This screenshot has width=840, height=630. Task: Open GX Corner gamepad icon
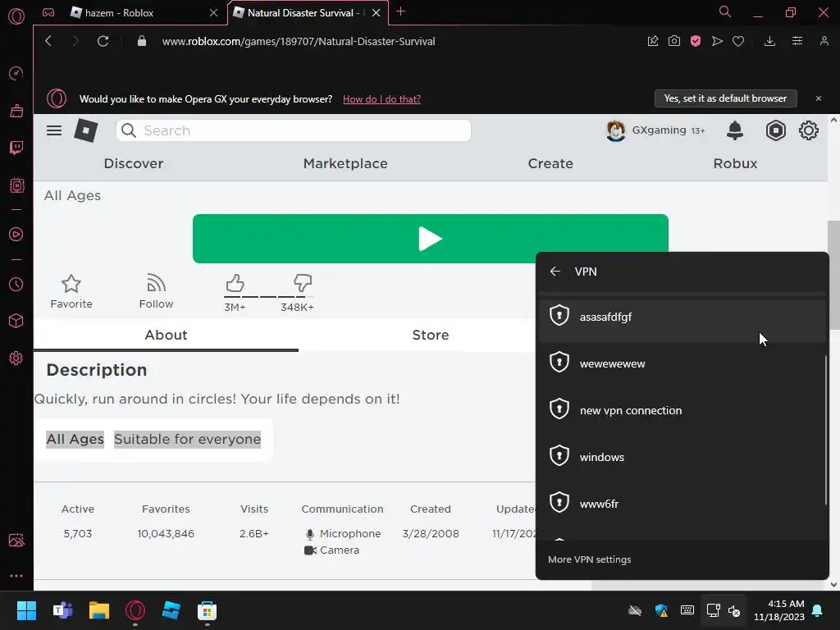[x=48, y=12]
